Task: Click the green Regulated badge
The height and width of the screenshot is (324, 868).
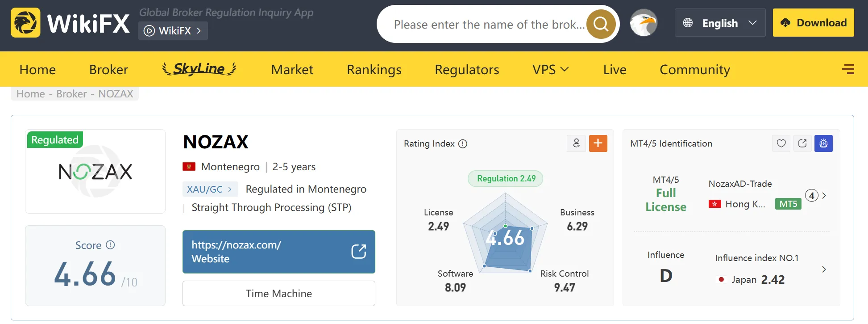Action: pos(55,140)
